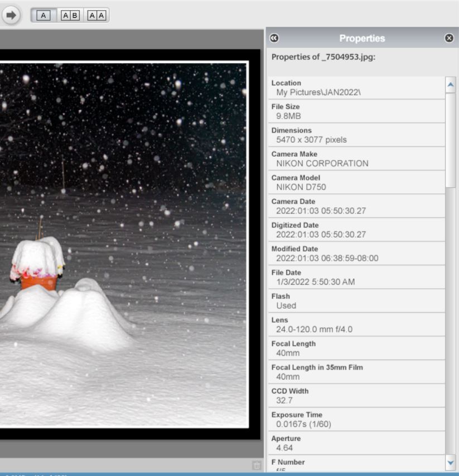Image resolution: width=459 pixels, height=476 pixels.
Task: Click the Properties panel title header
Action: 361,38
